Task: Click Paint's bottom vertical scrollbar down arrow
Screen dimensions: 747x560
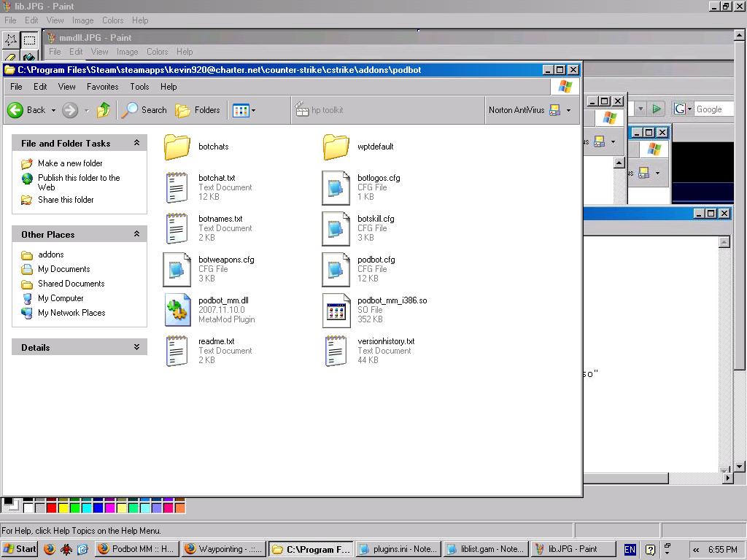Action: click(740, 466)
